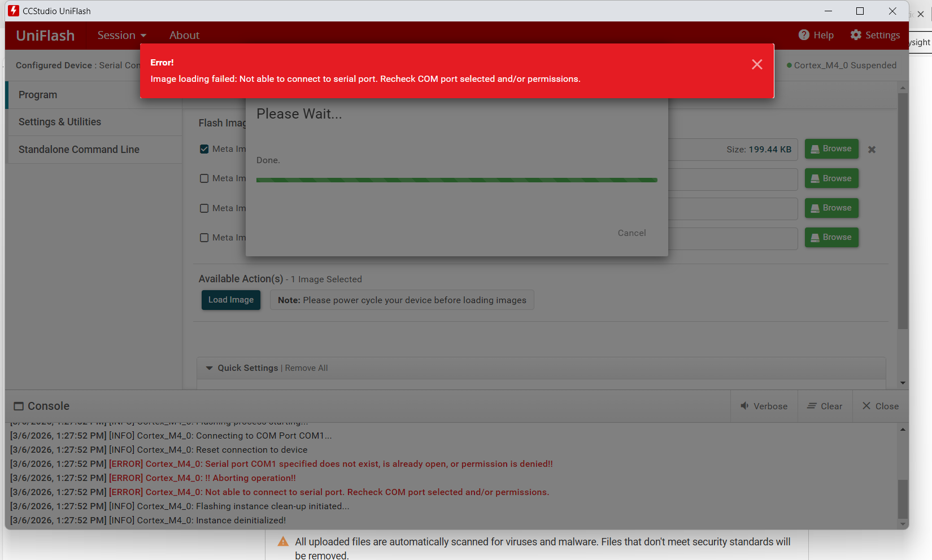Toggle Verbose console output speaker icon
The height and width of the screenshot is (560, 932).
click(744, 406)
